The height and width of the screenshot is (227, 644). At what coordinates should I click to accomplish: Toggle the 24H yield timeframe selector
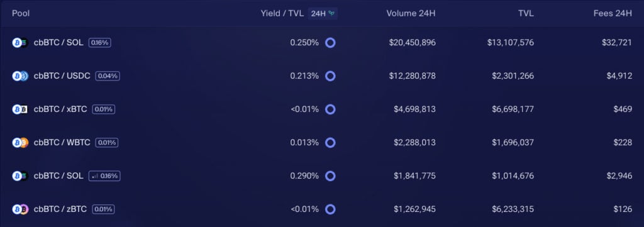pos(323,13)
